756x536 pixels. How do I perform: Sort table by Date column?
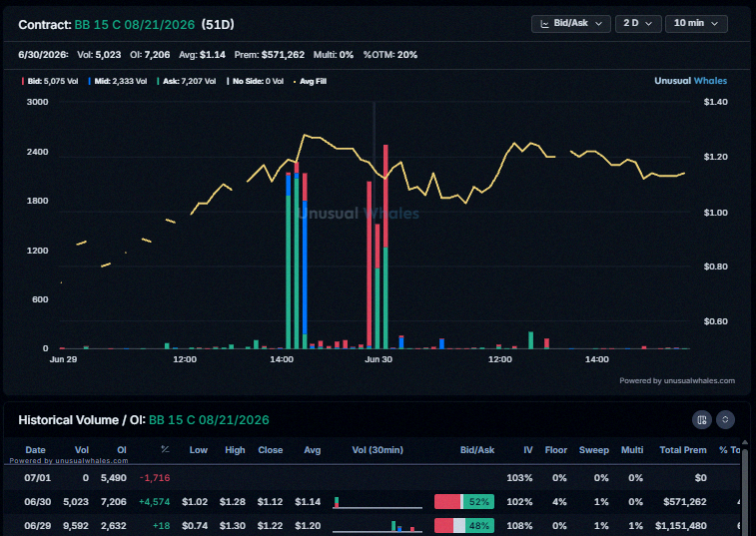click(x=35, y=450)
